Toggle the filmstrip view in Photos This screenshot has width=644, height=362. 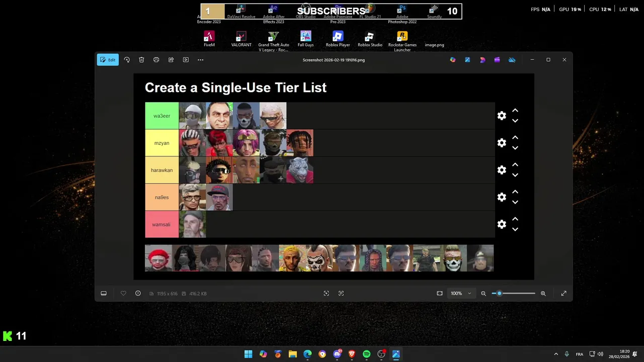pos(104,294)
